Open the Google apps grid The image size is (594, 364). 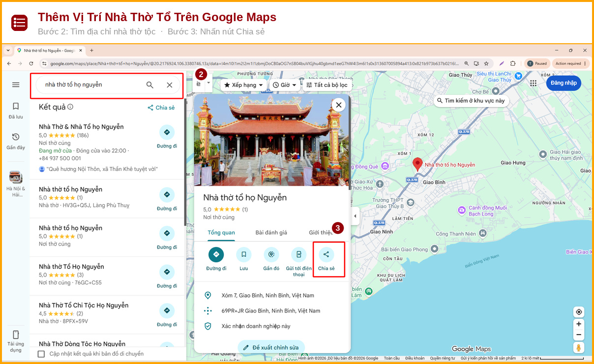coord(534,83)
